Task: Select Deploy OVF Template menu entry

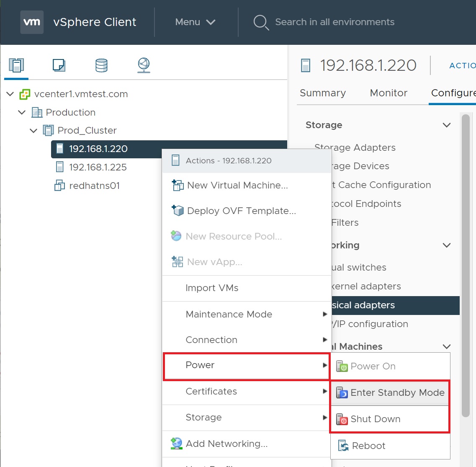Action: pos(241,211)
